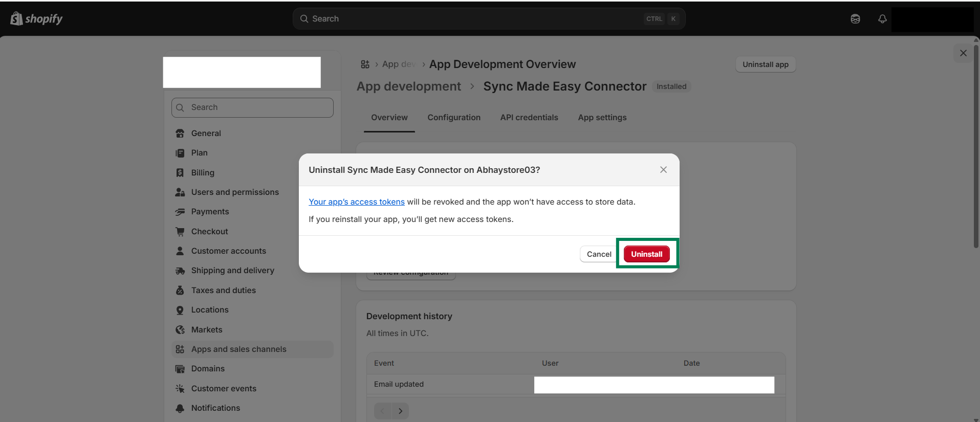The width and height of the screenshot is (980, 422).
Task: Open the "Your app's access tokens" link
Action: (x=357, y=202)
